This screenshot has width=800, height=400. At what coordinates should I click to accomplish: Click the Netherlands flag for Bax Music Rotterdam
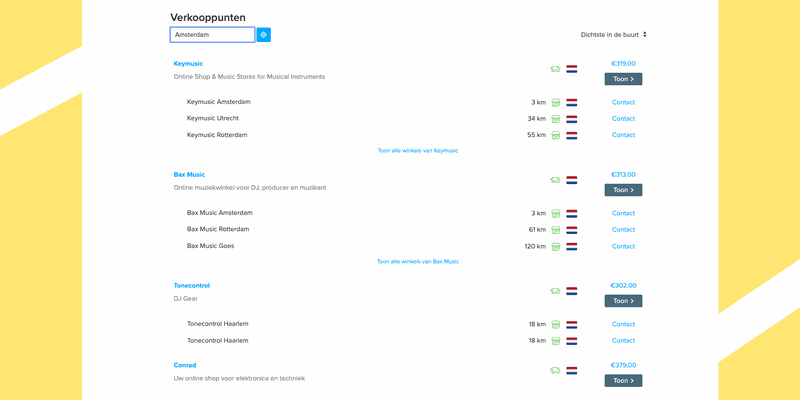click(572, 230)
